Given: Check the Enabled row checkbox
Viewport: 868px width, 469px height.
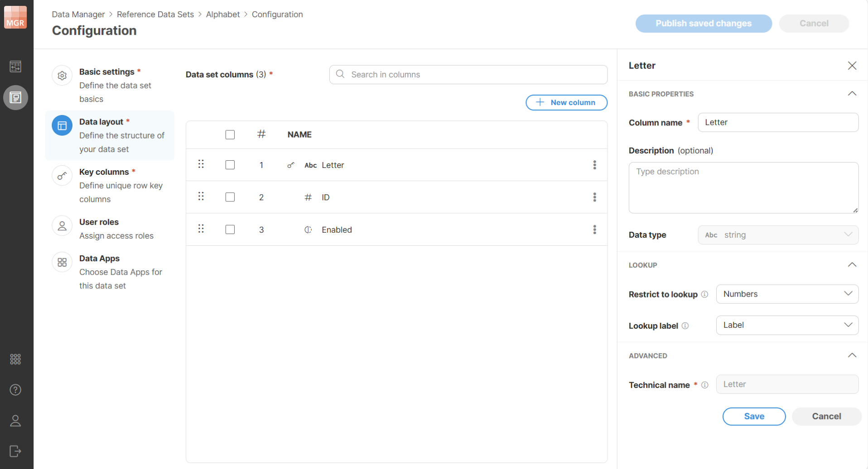Looking at the screenshot, I should point(230,230).
